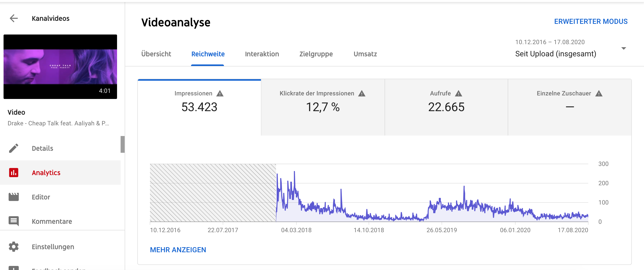
Task: Click MEHR ANZEIGEN below the chart
Action: pos(178,250)
